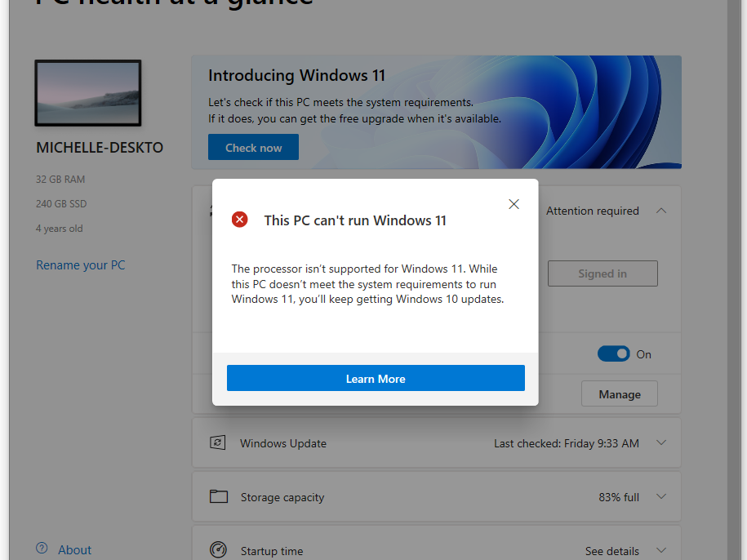This screenshot has height=560, width=747.
Task: Click the Windows Update sync icon
Action: 218,442
